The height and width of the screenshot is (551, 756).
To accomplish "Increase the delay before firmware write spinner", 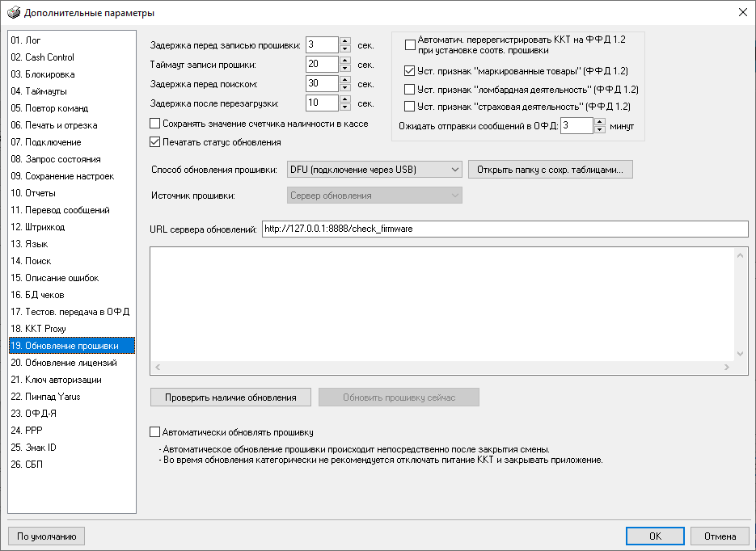I will [345, 40].
